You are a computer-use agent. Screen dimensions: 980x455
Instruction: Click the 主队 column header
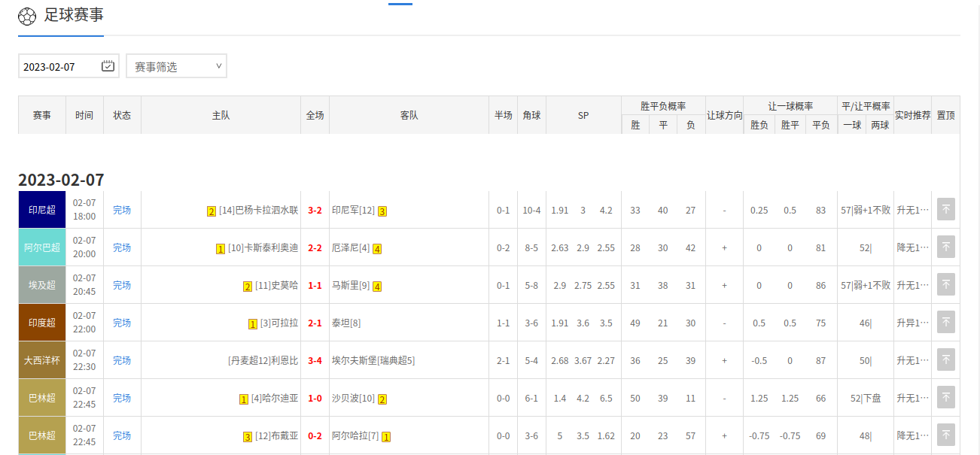coord(221,115)
